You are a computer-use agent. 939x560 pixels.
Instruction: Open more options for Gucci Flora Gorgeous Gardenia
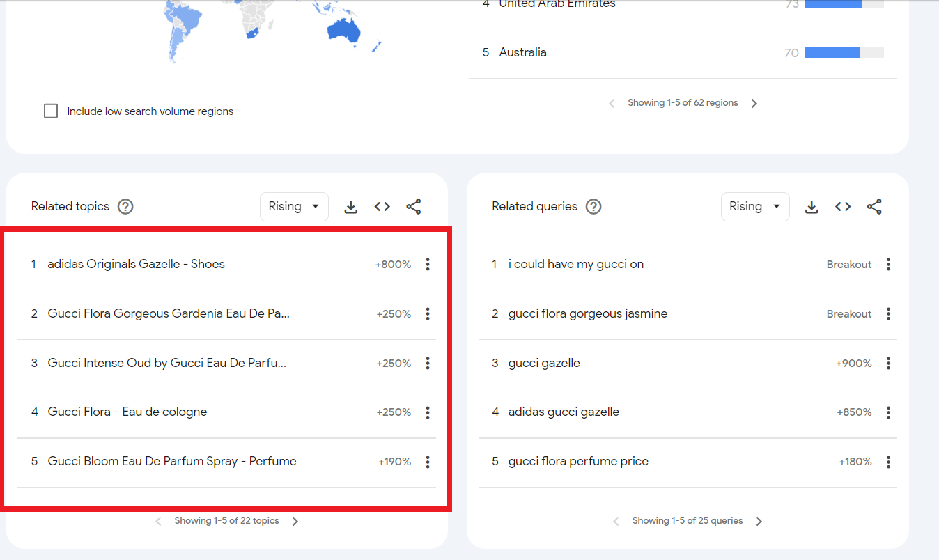[x=428, y=314]
